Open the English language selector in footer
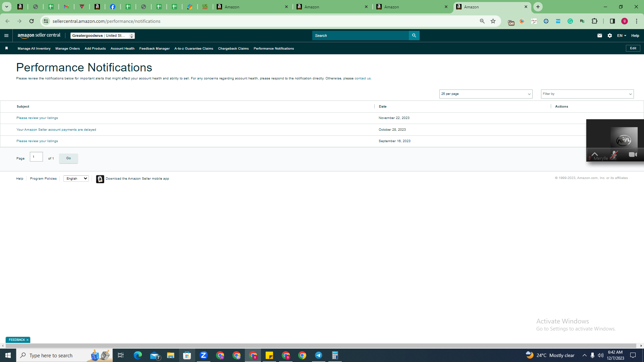This screenshot has height=362, width=644. [x=76, y=179]
